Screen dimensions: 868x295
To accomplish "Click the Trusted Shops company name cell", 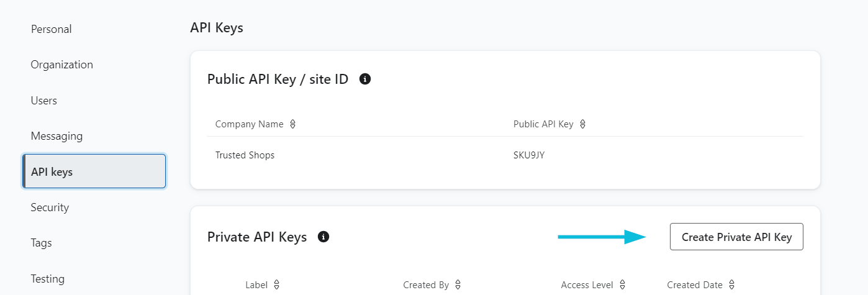I will (x=245, y=155).
